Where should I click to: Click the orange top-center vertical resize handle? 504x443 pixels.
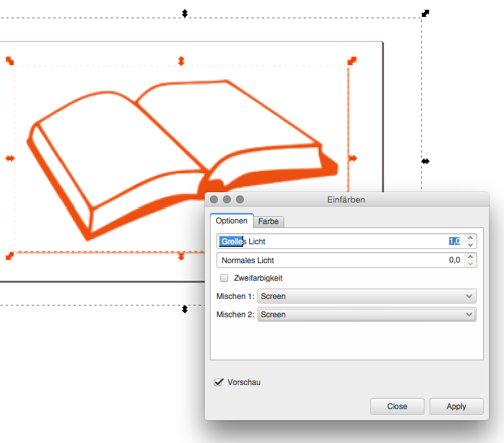(181, 61)
